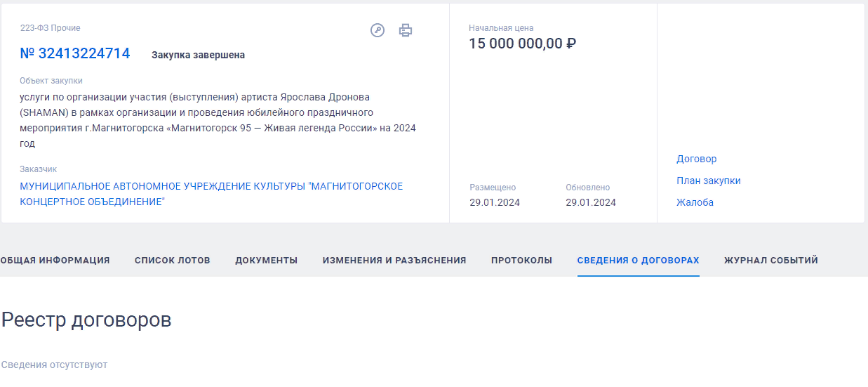Click the Закупка завершена status label
Viewport: 868px width, 387px height.
tap(198, 55)
